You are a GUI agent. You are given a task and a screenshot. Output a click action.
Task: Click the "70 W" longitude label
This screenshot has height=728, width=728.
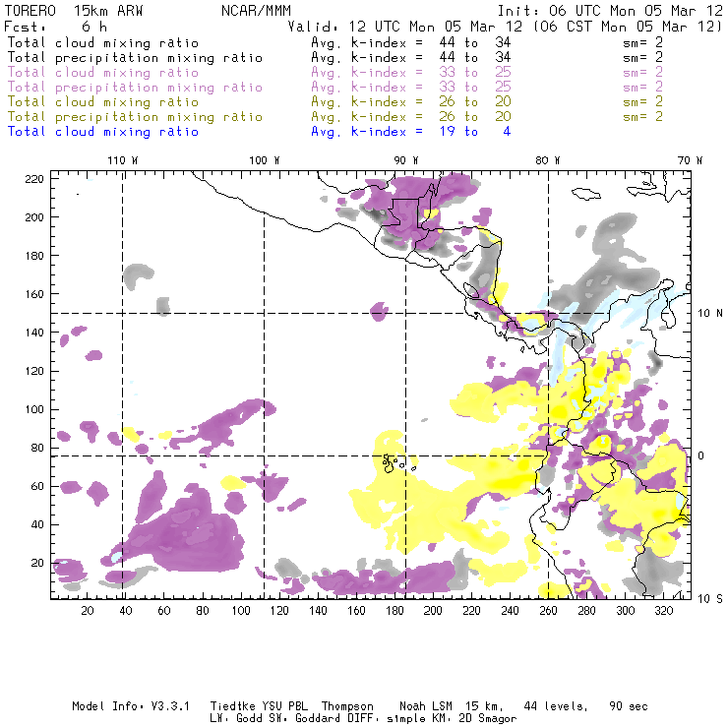[690, 160]
